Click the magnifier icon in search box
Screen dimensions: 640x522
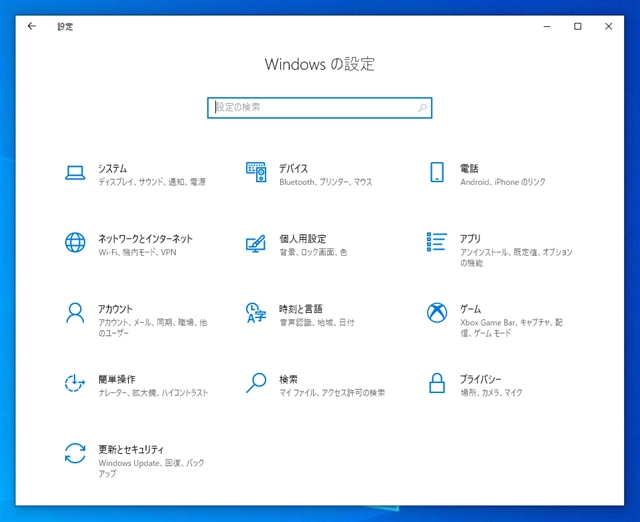click(422, 107)
